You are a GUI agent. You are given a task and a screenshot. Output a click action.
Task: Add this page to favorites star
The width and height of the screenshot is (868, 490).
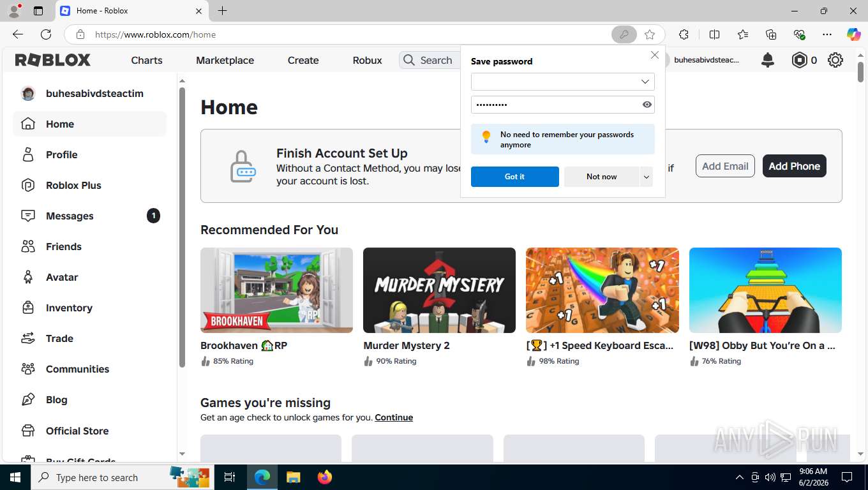[650, 34]
